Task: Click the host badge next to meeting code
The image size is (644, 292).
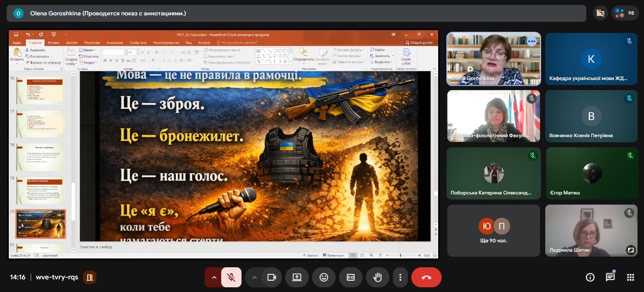Action: (x=89, y=277)
